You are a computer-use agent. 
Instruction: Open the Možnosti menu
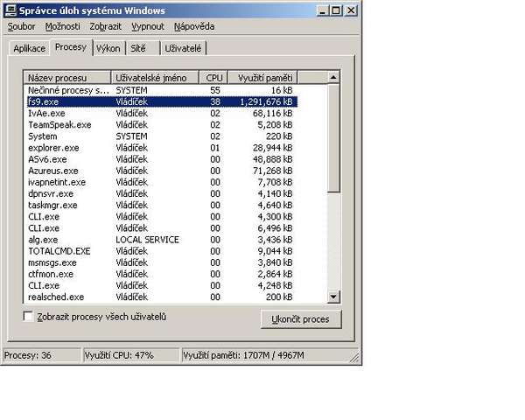point(63,26)
